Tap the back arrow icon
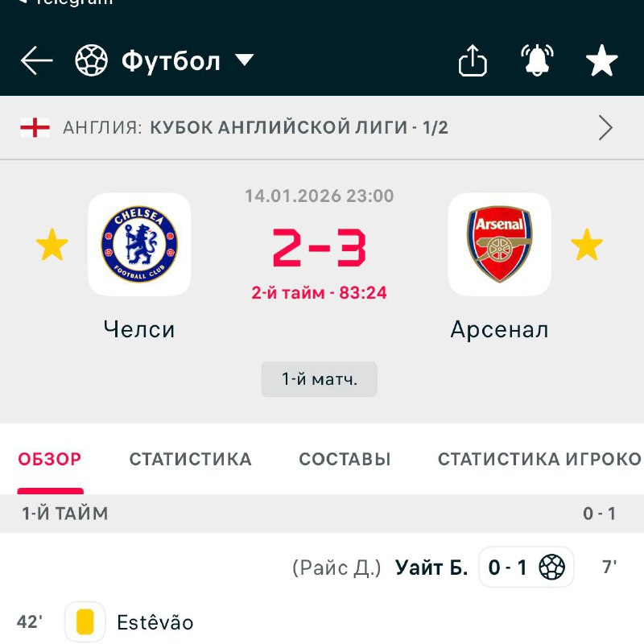Image resolution: width=644 pixels, height=644 pixels. 36,61
